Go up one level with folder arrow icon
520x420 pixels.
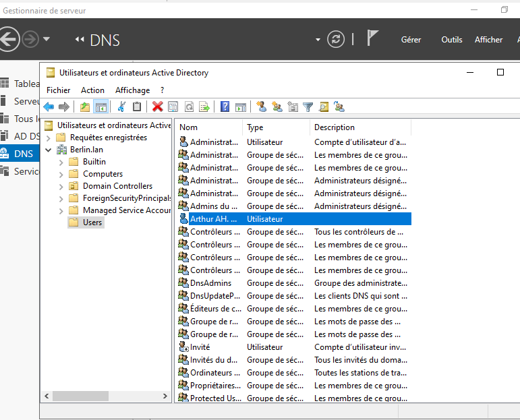85,107
